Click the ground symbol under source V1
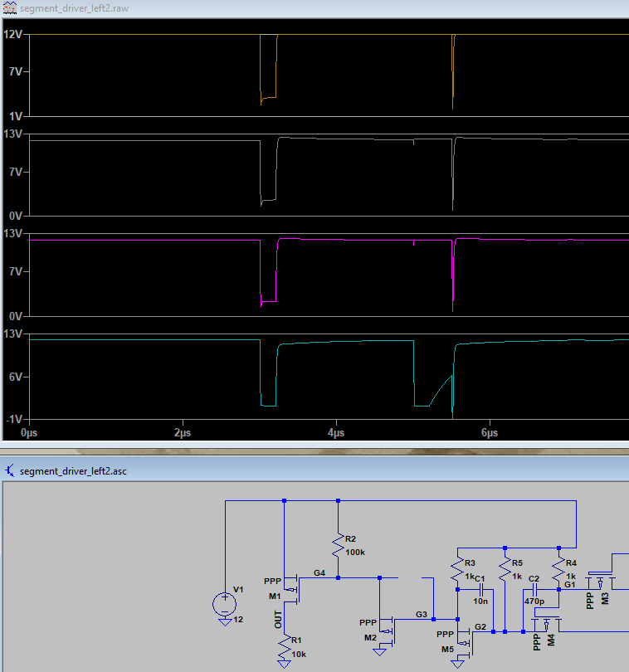The width and height of the screenshot is (629, 672). tap(225, 622)
